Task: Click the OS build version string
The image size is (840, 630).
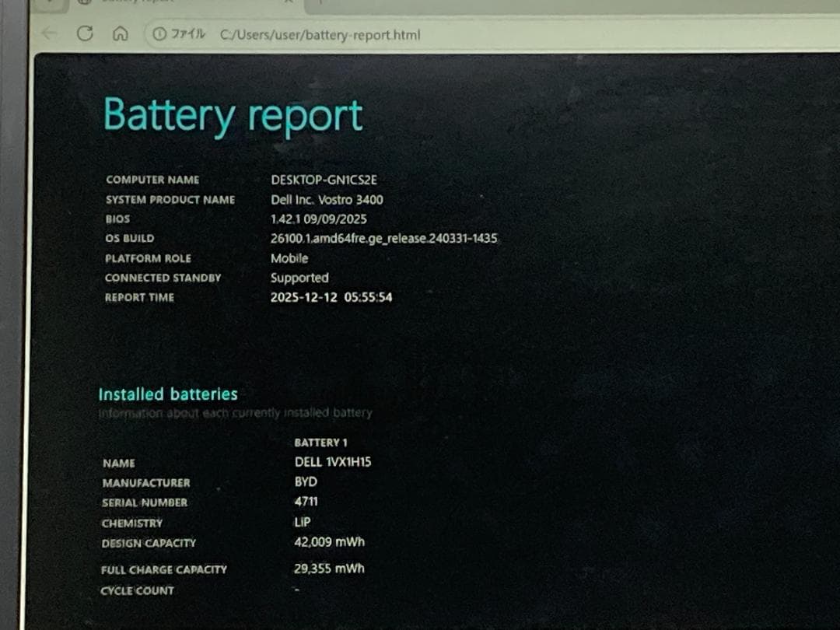Action: coord(383,239)
